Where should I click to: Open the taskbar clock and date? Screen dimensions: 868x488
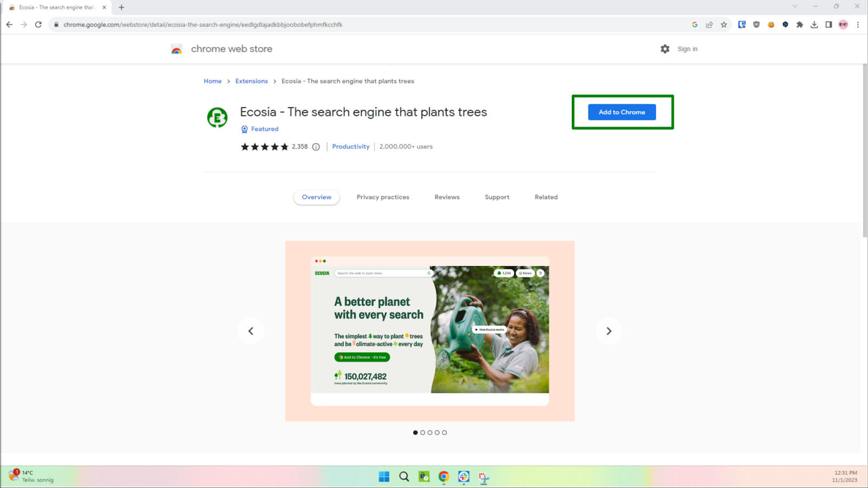click(845, 476)
